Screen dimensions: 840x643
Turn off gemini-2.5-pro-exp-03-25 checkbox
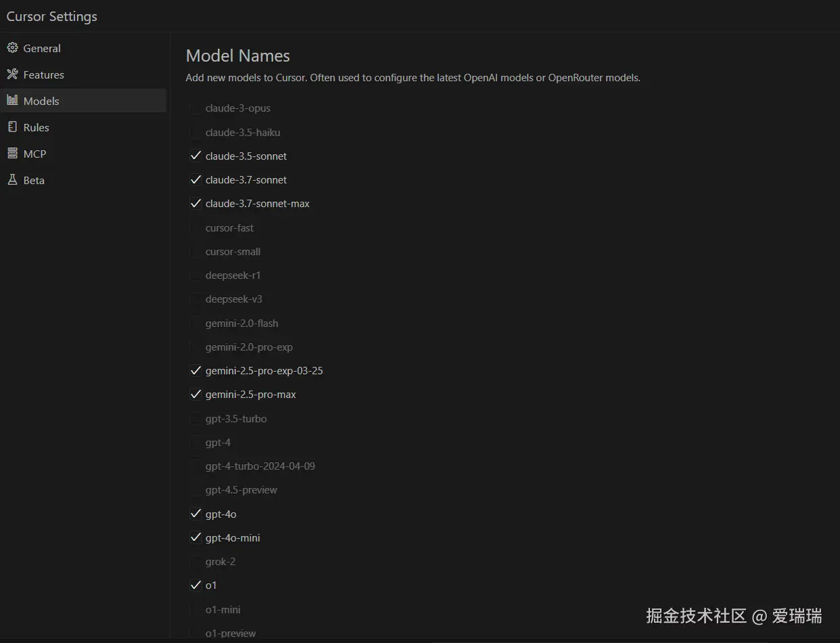click(196, 371)
